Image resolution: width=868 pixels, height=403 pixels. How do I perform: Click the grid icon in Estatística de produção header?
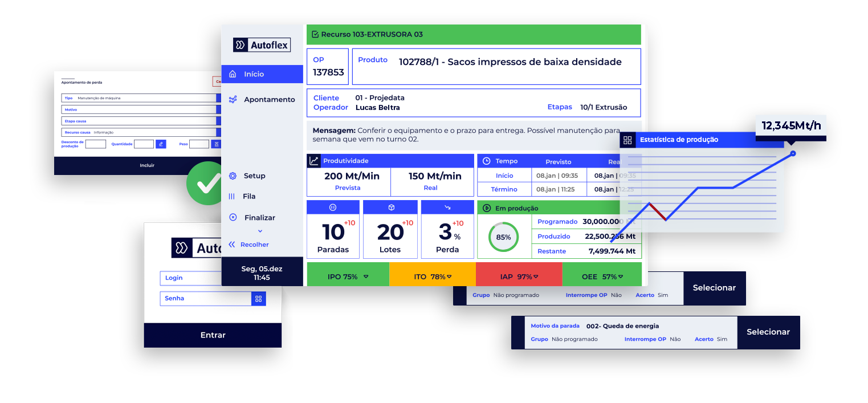click(627, 140)
